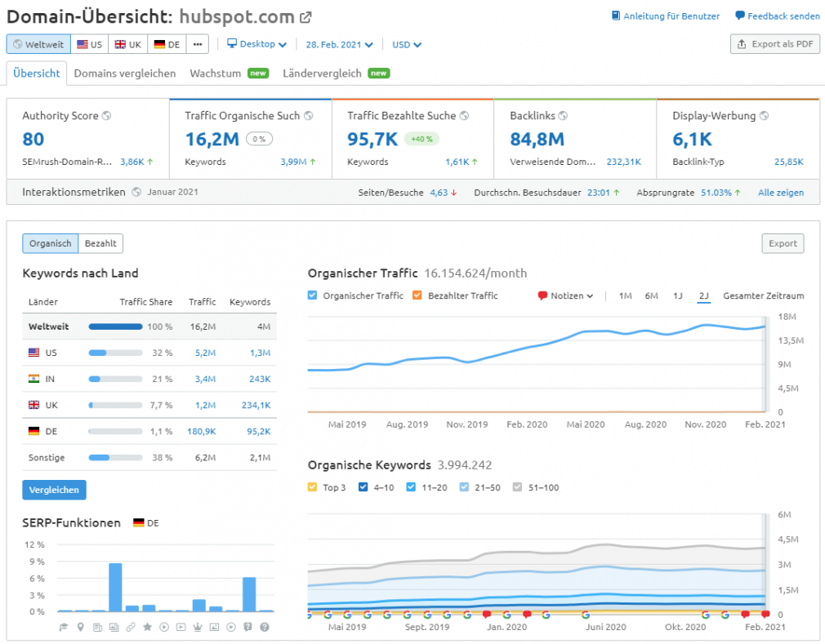Toggle 21–50 positions checkbox
Screen dimensions: 825x644
464,486
